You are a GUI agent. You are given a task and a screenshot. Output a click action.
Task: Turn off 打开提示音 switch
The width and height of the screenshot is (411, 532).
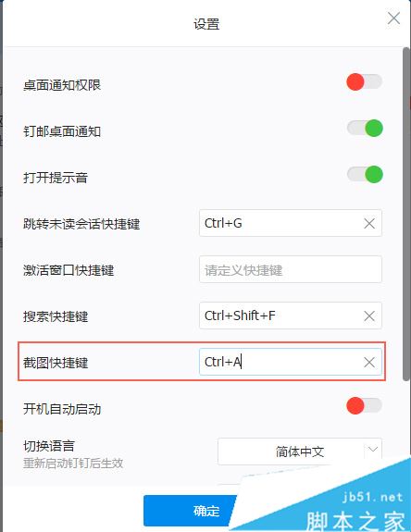365,174
